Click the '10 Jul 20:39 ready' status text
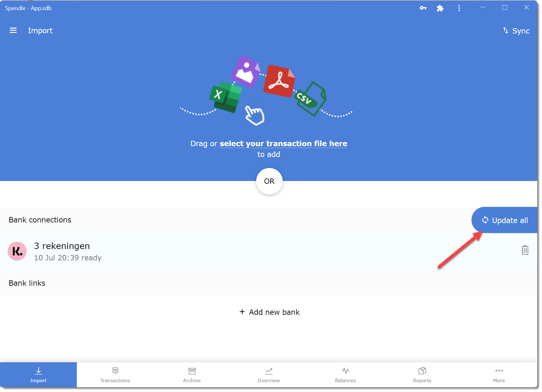The image size is (542, 392). tap(68, 258)
